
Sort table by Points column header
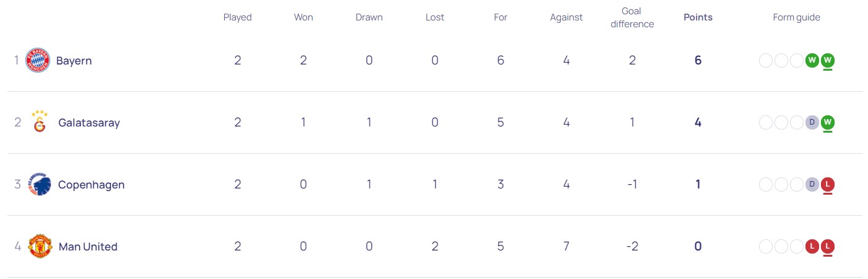[x=698, y=17]
